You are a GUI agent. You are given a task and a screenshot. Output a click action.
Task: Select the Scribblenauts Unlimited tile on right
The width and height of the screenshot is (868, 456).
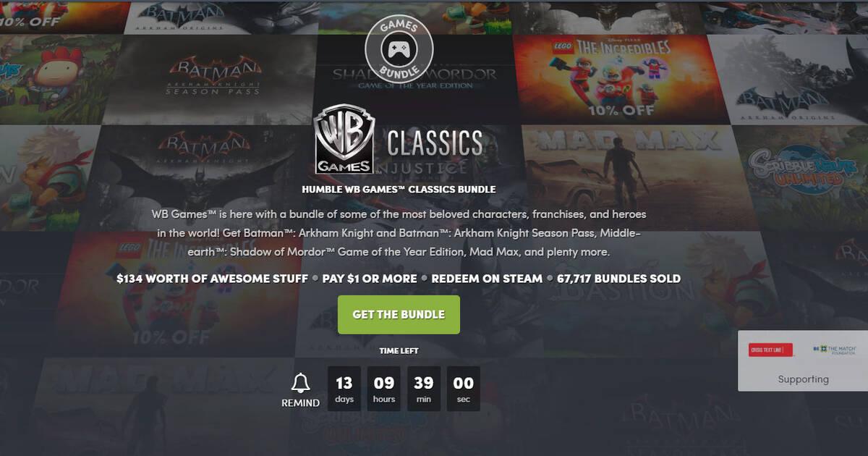803,177
